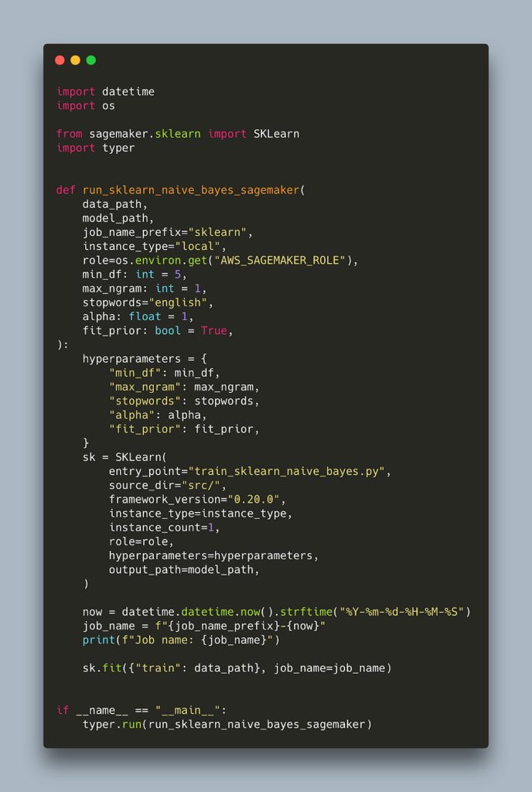The image size is (532, 792).
Task: Click the red close window dot
Action: click(60, 60)
